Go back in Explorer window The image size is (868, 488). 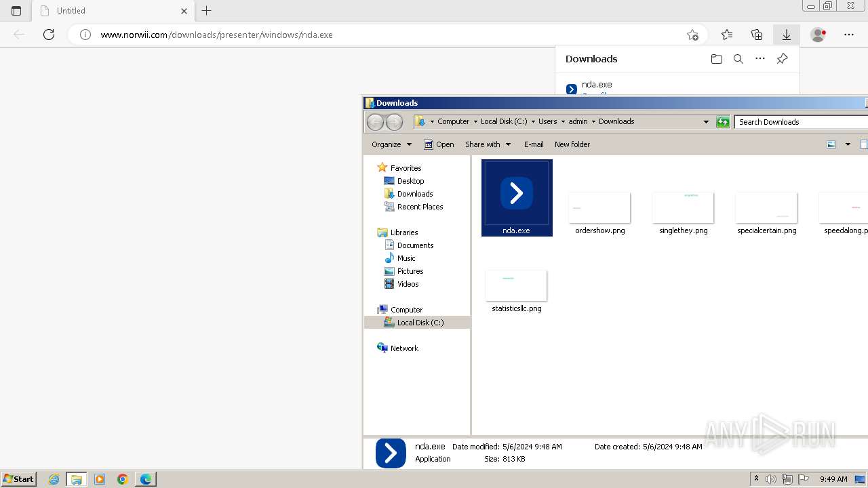pos(375,122)
